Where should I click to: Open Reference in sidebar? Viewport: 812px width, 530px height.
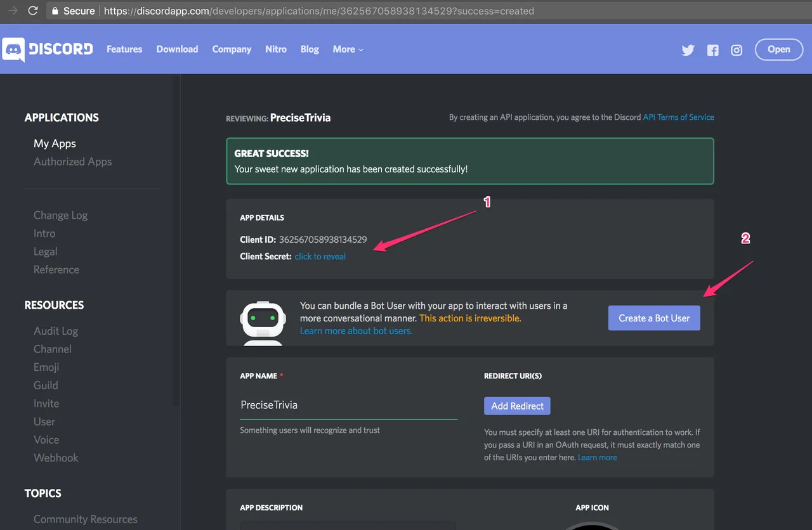pos(56,269)
